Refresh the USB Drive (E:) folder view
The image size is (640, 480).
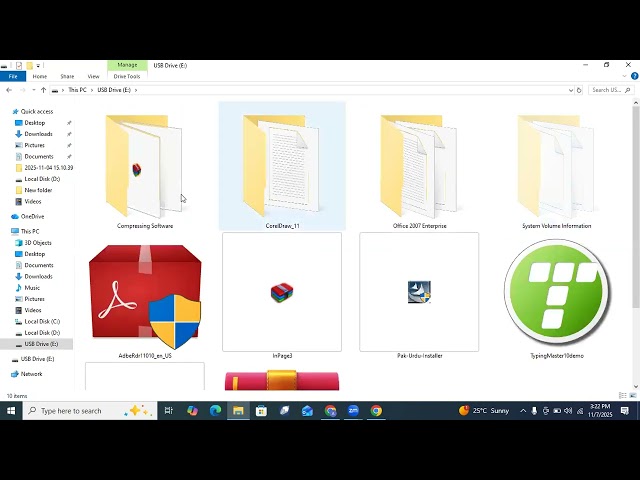tap(579, 90)
